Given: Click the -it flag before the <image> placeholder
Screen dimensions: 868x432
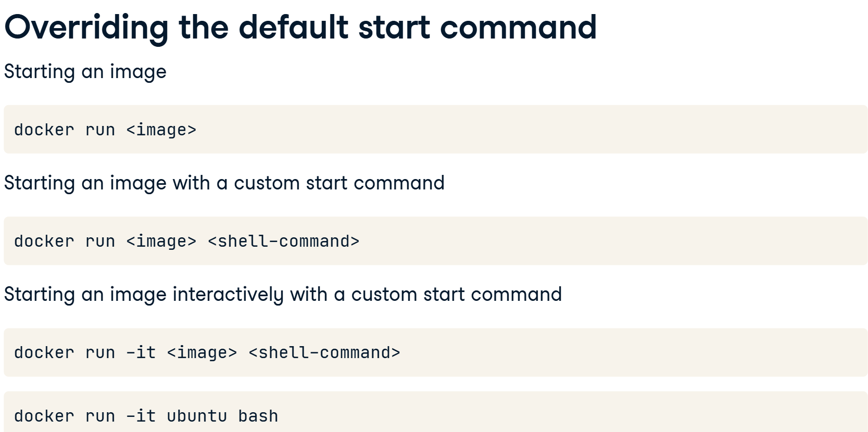Looking at the screenshot, I should point(141,352).
